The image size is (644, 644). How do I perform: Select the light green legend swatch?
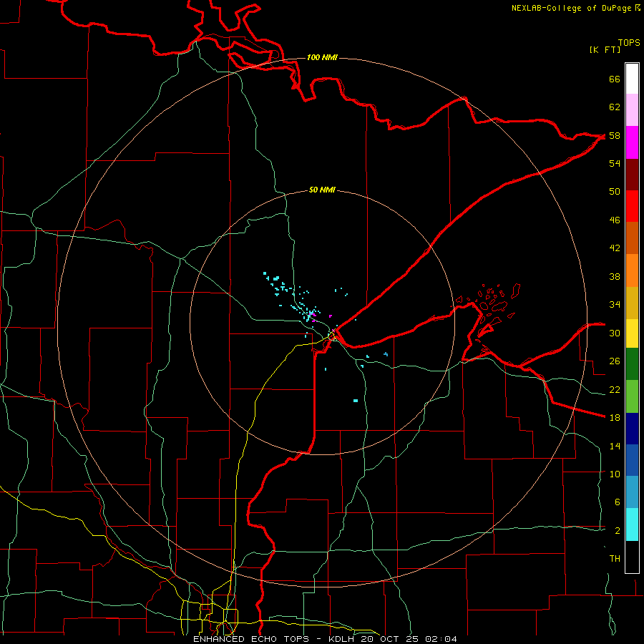(x=632, y=396)
